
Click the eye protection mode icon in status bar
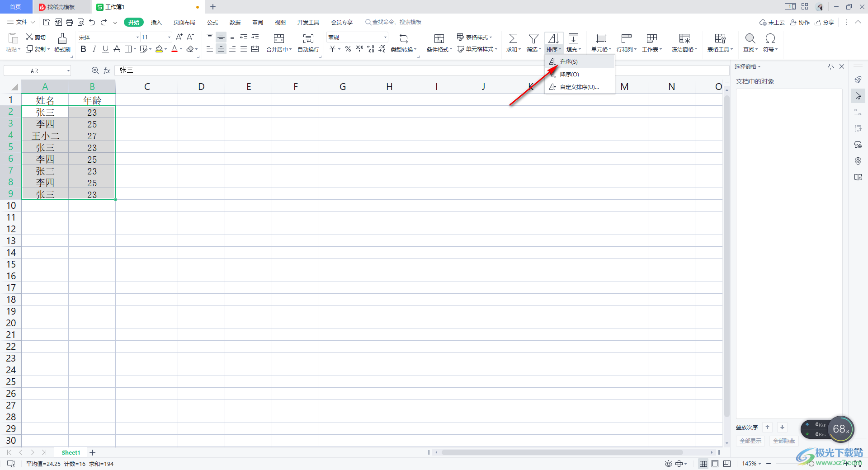point(668,464)
